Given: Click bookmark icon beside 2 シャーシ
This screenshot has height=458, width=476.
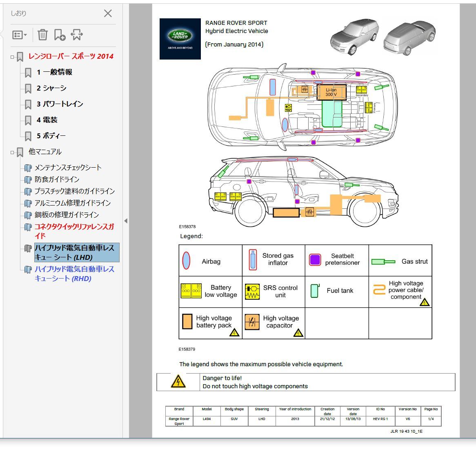Looking at the screenshot, I should 28,89.
